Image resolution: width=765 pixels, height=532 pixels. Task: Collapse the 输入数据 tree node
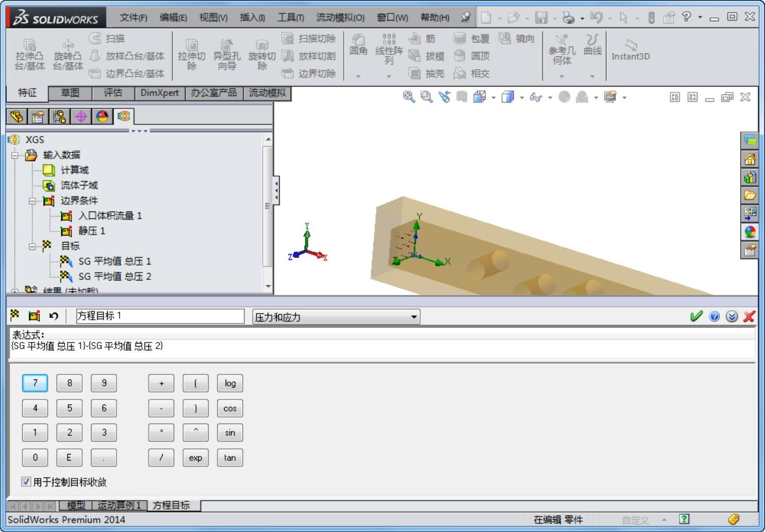(15, 155)
